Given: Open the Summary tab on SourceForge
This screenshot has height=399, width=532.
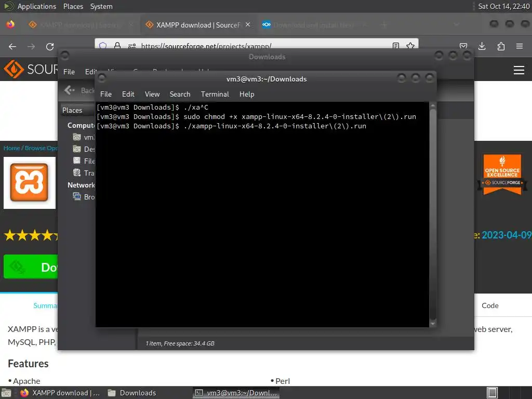Looking at the screenshot, I should pyautogui.click(x=45, y=305).
